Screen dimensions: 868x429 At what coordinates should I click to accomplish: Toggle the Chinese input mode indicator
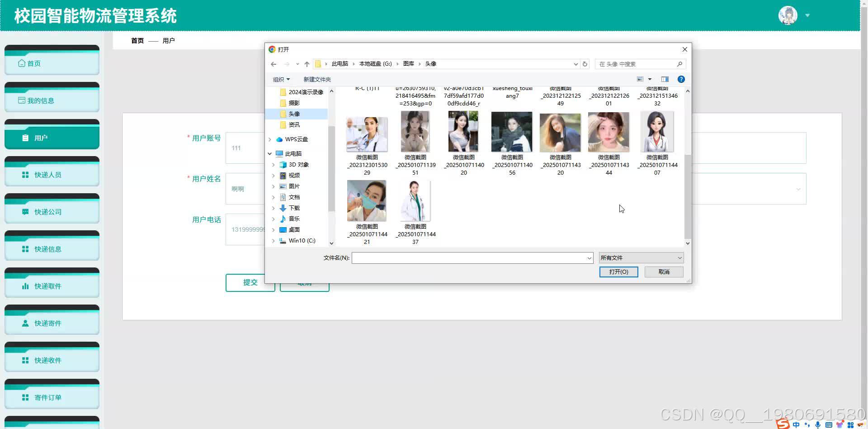pyautogui.click(x=796, y=425)
